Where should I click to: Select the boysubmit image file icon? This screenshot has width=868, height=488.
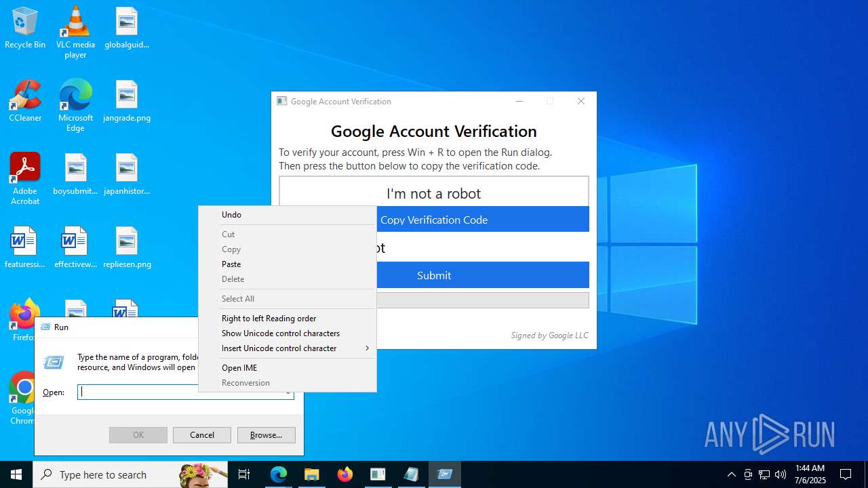tap(75, 175)
